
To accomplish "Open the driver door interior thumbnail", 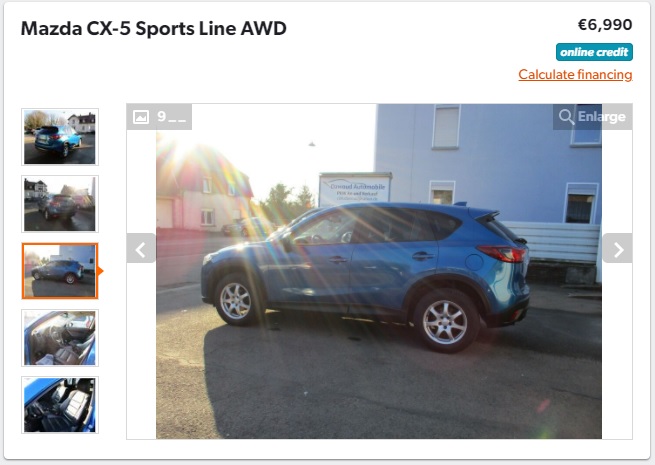I will click(x=60, y=338).
